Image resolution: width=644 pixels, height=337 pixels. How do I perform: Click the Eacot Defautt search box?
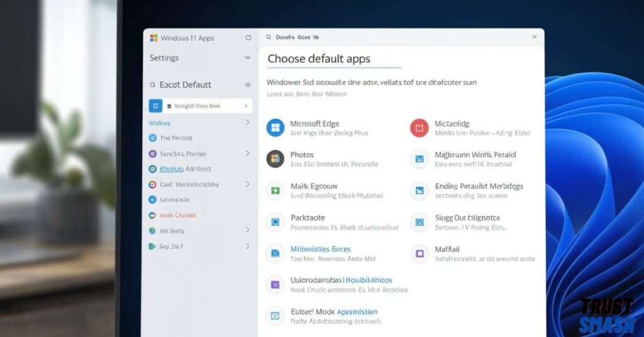[201, 84]
